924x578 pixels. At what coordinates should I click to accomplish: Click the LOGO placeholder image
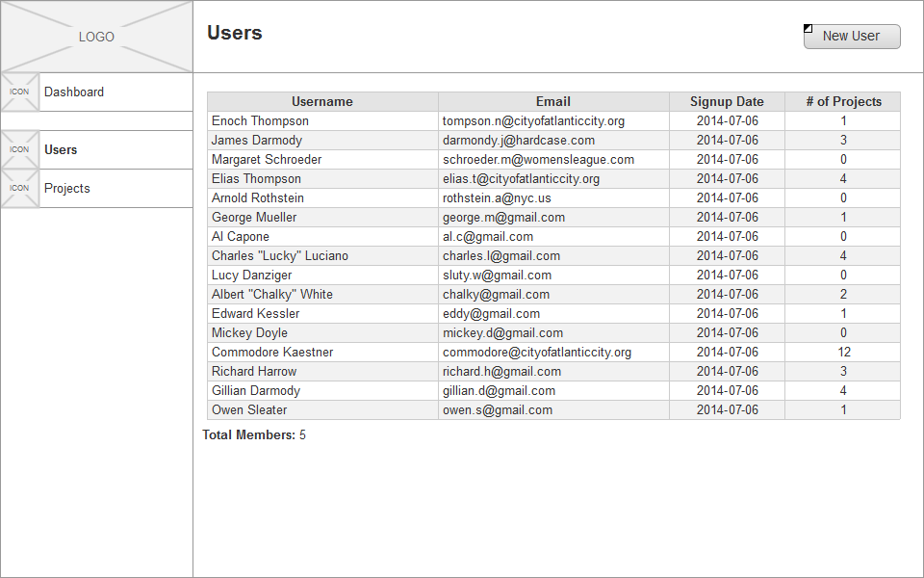pos(96,37)
